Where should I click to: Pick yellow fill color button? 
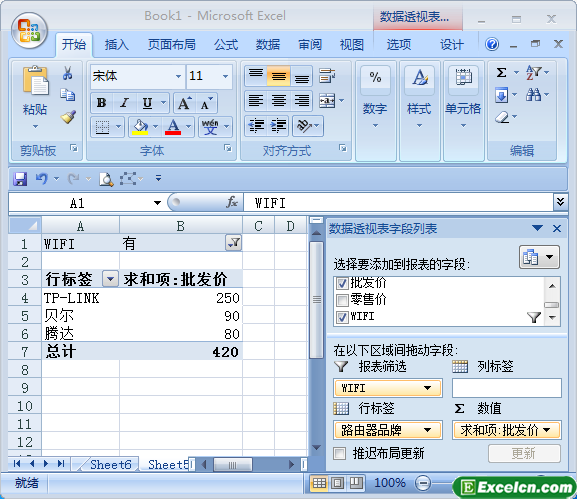point(140,127)
